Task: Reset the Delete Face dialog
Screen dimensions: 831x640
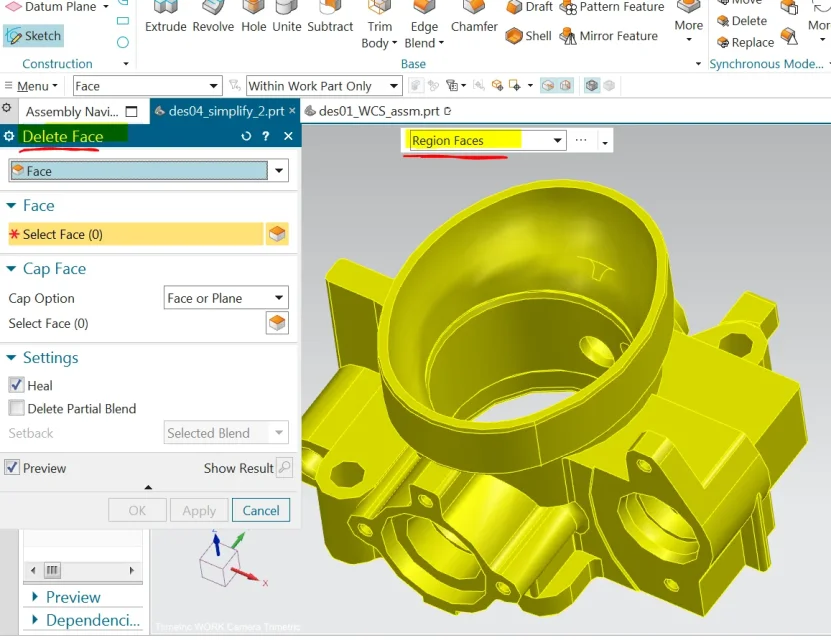Action: point(246,136)
